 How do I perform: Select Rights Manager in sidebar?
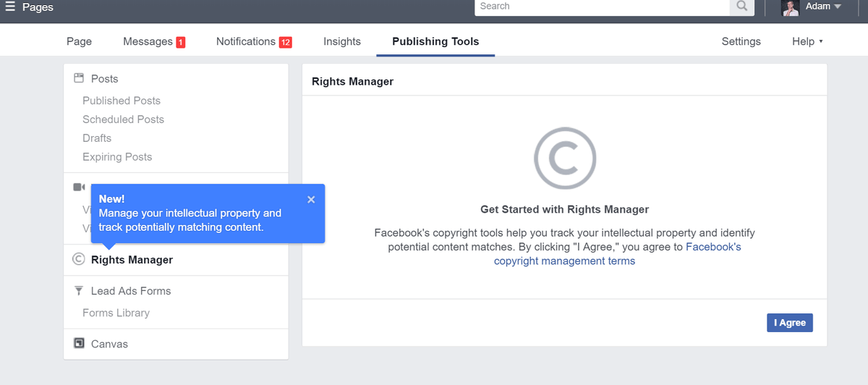tap(132, 260)
